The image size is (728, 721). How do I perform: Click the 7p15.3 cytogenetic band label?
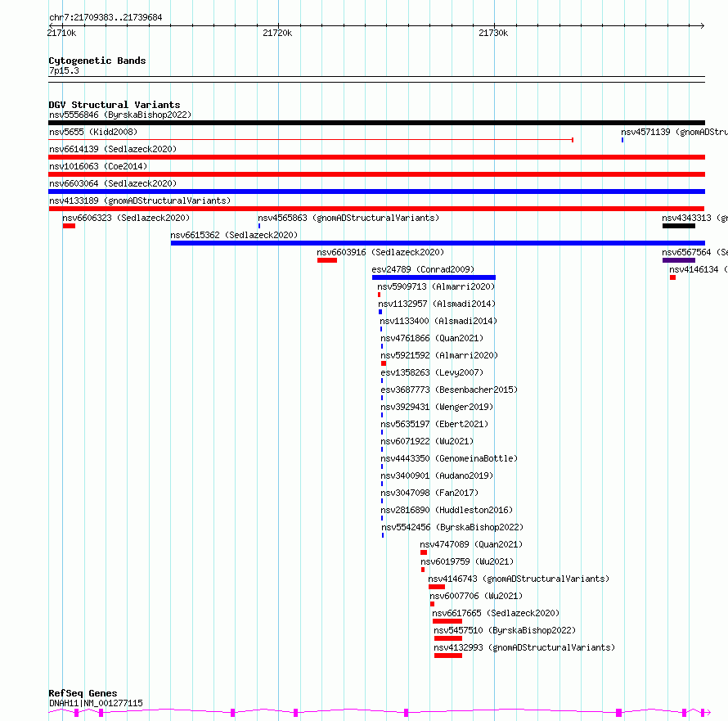[x=64, y=70]
